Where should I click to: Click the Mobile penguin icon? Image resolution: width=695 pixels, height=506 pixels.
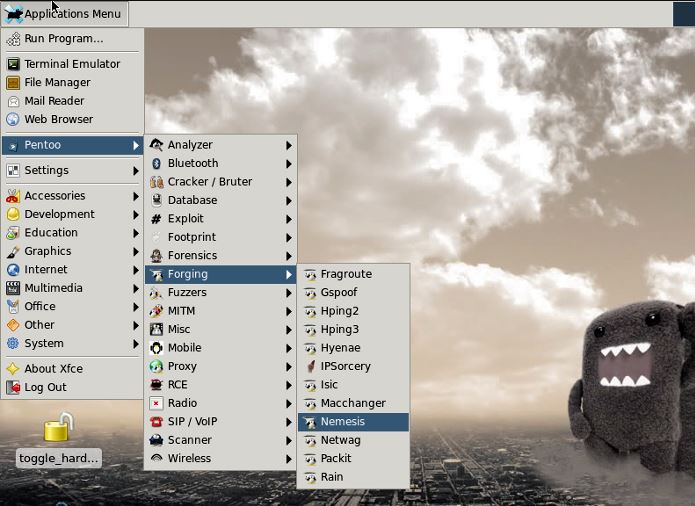156,348
